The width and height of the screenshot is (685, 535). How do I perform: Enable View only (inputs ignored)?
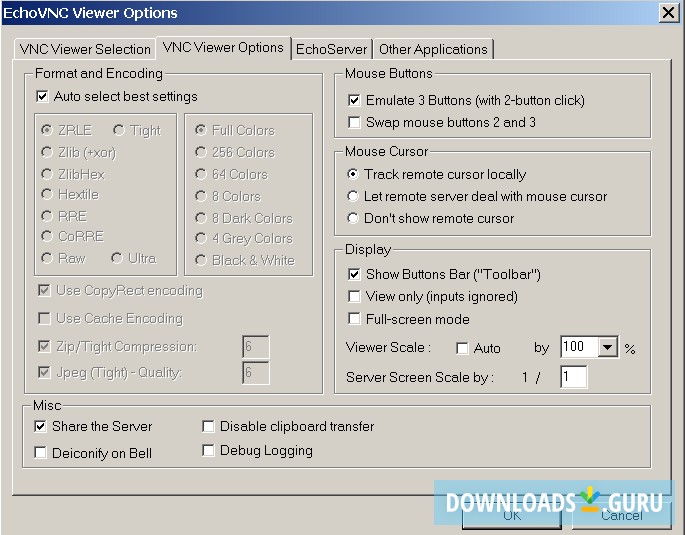click(x=354, y=297)
